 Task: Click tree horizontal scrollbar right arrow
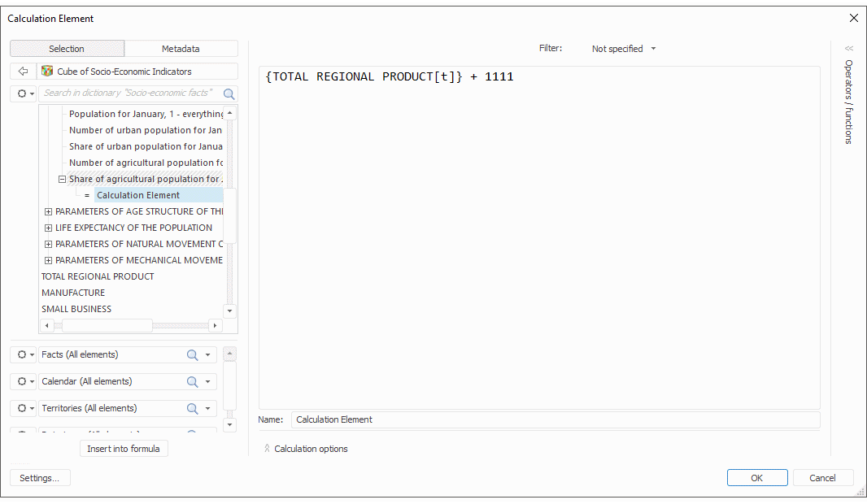pos(215,325)
